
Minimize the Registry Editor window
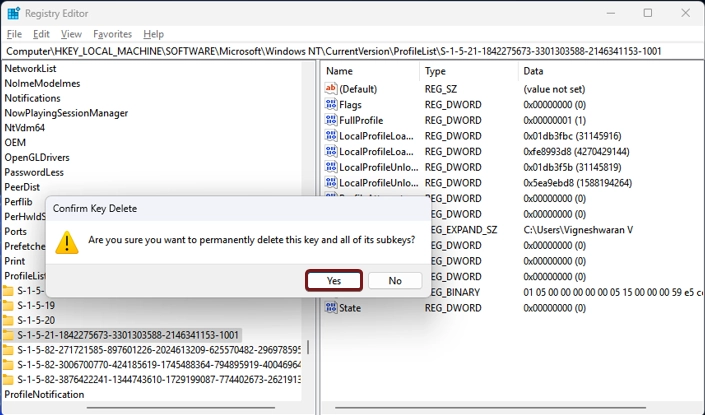coord(610,13)
